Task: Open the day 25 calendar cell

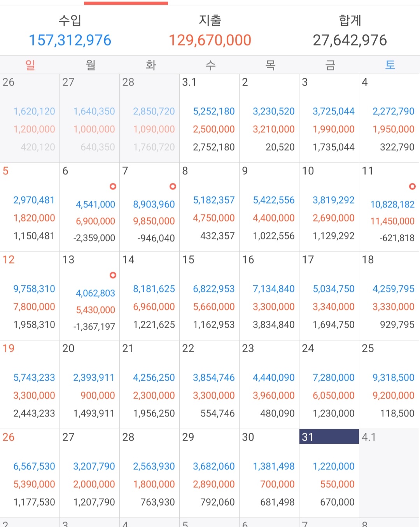Action: [389, 385]
